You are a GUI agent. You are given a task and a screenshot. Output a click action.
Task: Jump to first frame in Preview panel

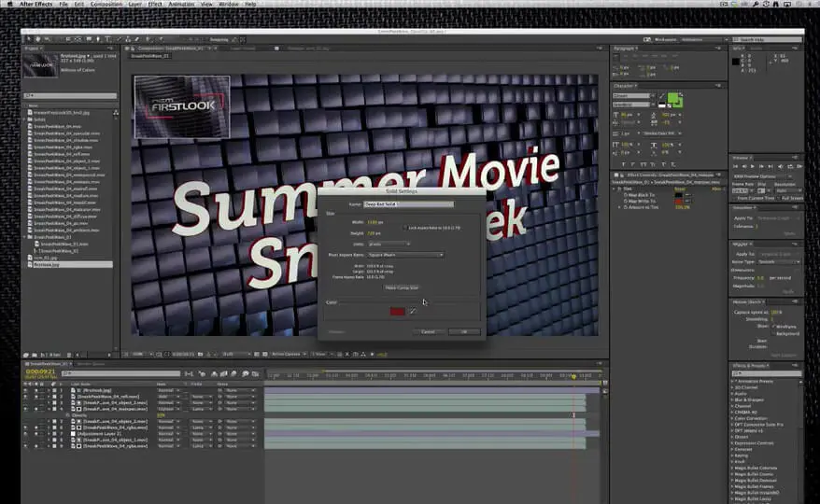(735, 166)
